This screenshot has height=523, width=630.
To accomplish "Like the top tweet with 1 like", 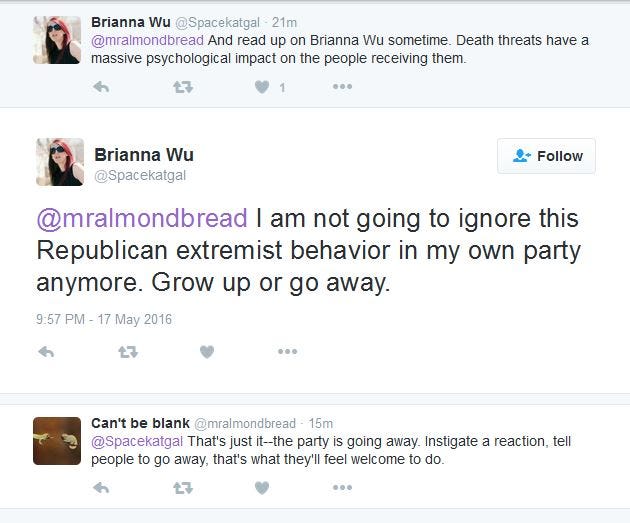I will click(x=262, y=87).
